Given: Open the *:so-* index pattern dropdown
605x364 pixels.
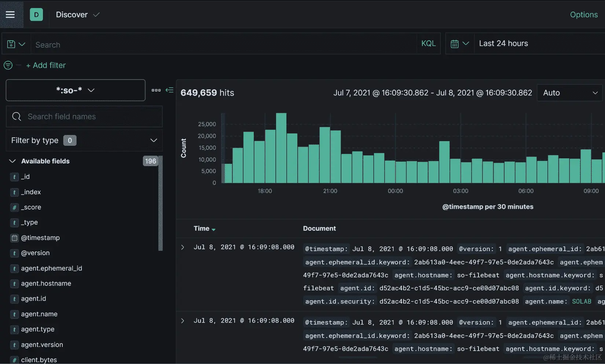Looking at the screenshot, I should click(76, 90).
